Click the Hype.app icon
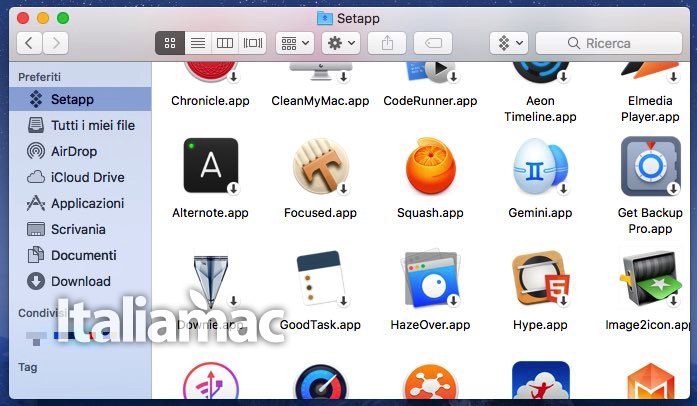 (540, 278)
